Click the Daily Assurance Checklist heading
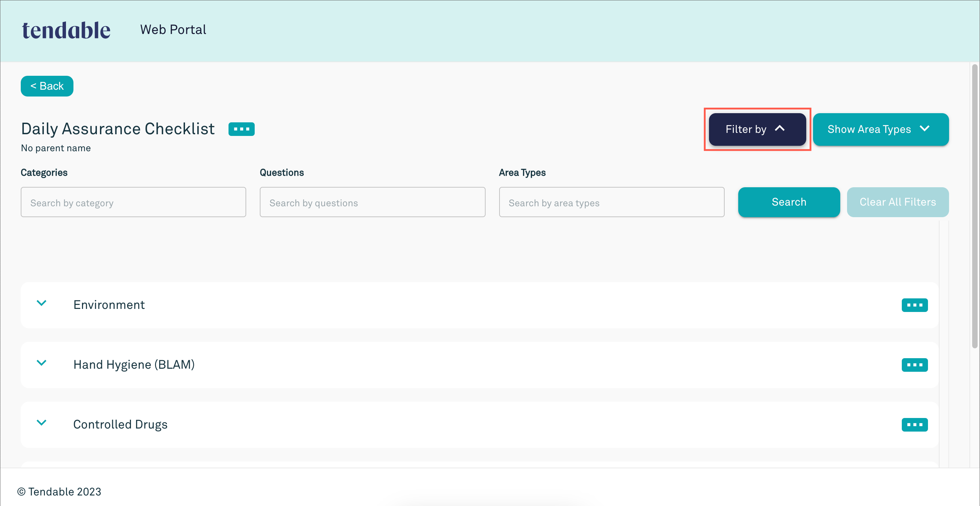This screenshot has height=506, width=980. click(x=118, y=129)
